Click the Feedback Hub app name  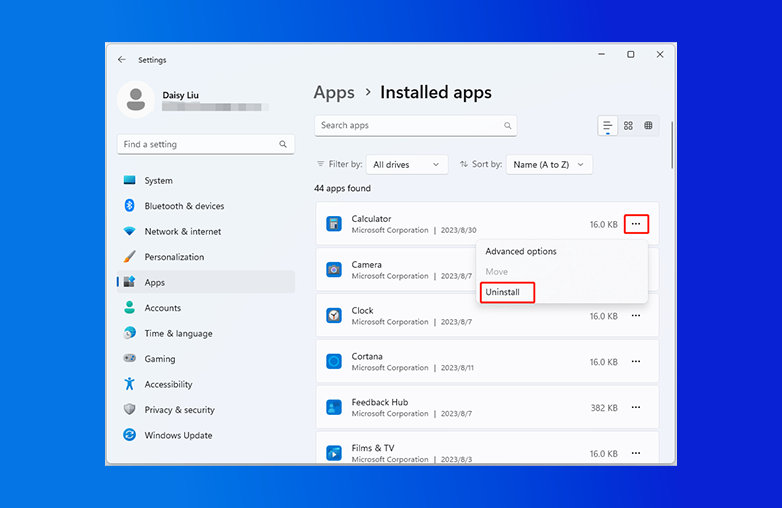click(x=380, y=402)
